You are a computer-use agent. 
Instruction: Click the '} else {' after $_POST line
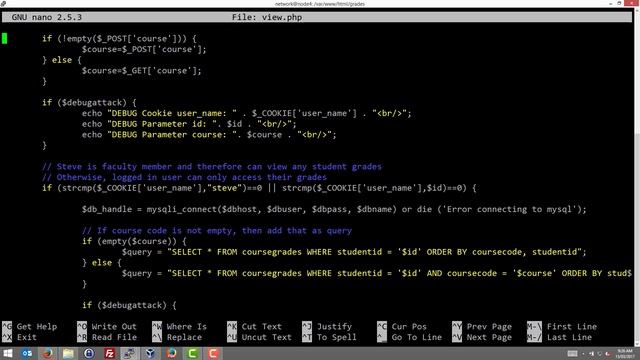62,60
